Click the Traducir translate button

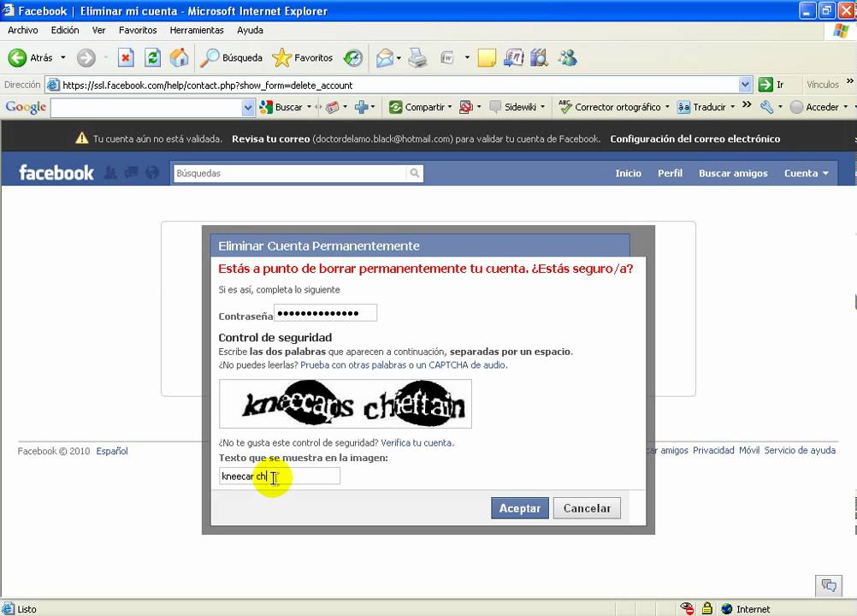702,107
